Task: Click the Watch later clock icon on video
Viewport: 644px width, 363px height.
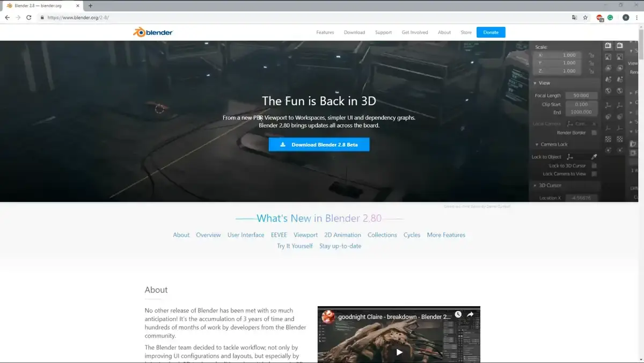Action: (458, 315)
